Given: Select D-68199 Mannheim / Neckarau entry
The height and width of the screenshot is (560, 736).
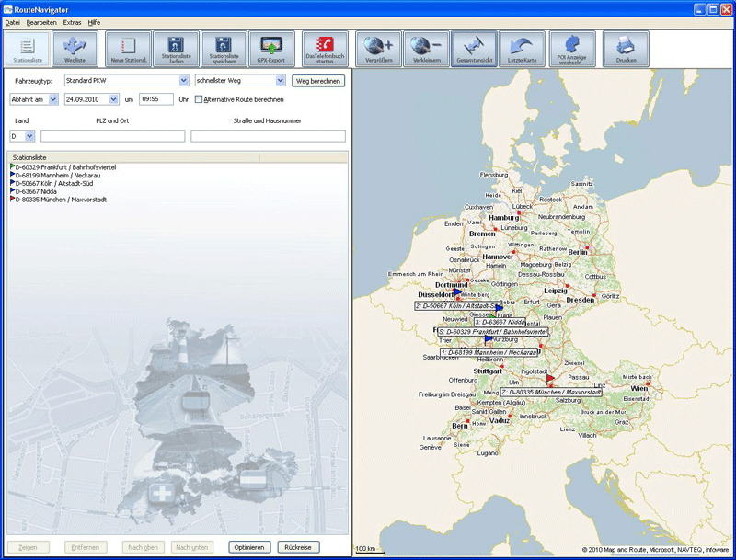Looking at the screenshot, I should tap(58, 175).
